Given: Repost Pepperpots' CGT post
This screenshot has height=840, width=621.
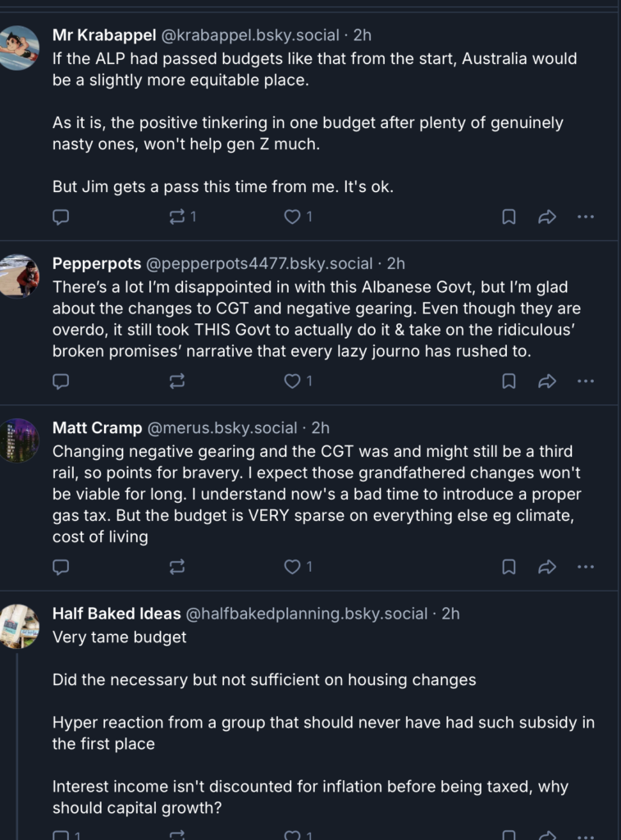Looking at the screenshot, I should pos(177,381).
